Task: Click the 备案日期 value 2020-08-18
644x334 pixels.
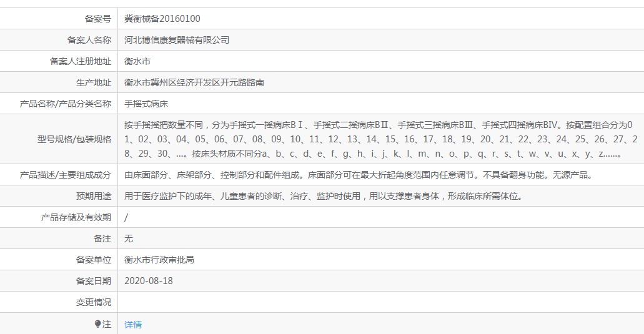Action: (x=148, y=281)
